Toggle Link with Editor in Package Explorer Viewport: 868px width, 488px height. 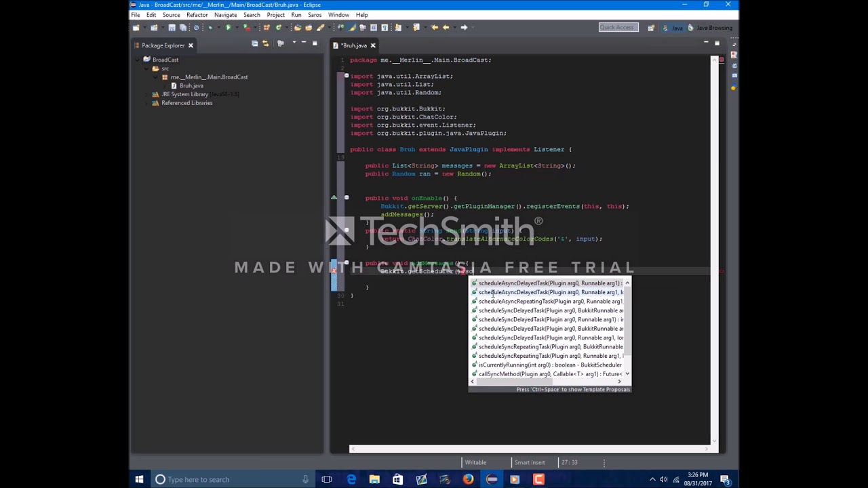tap(265, 43)
